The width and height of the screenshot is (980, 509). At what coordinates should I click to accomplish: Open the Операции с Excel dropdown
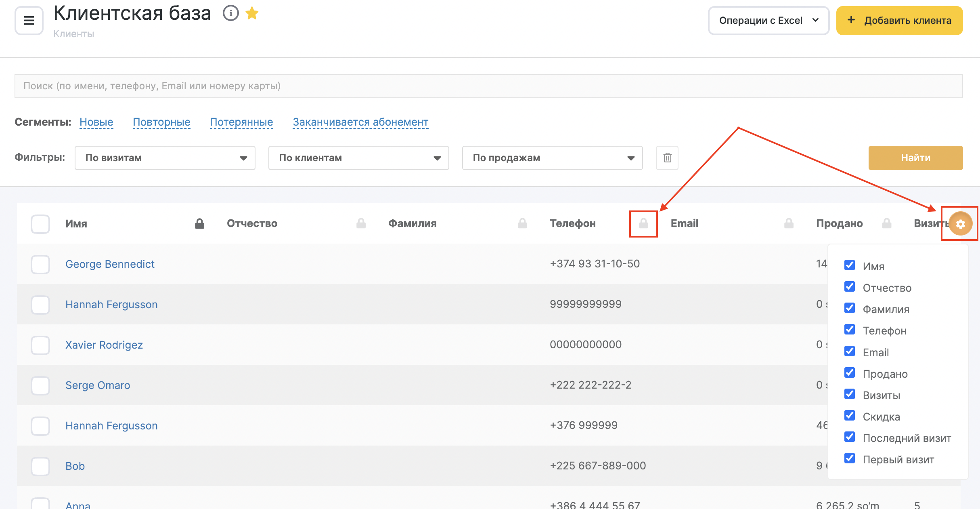point(769,21)
